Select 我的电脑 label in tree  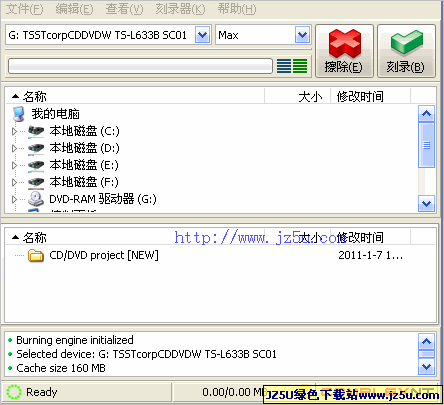coord(56,114)
